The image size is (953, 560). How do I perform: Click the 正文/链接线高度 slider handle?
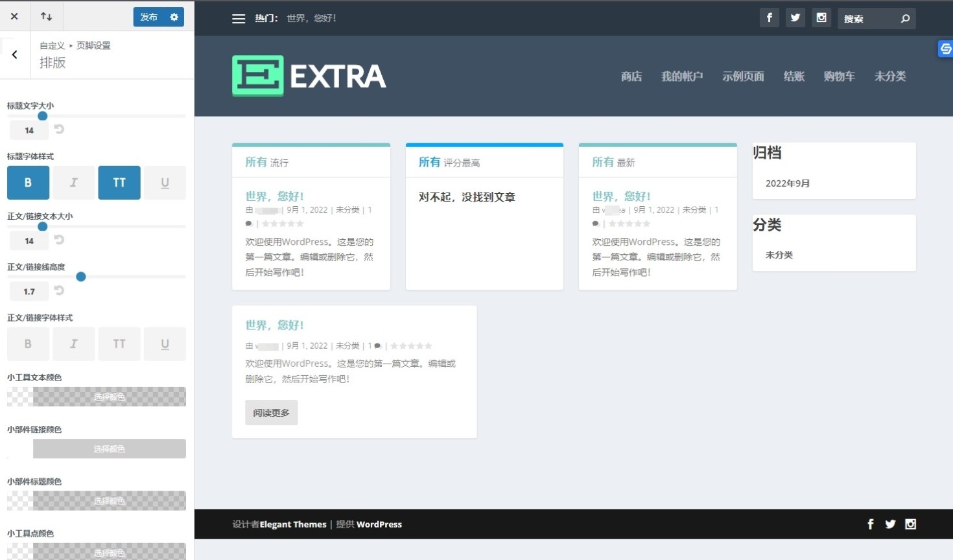tap(81, 277)
